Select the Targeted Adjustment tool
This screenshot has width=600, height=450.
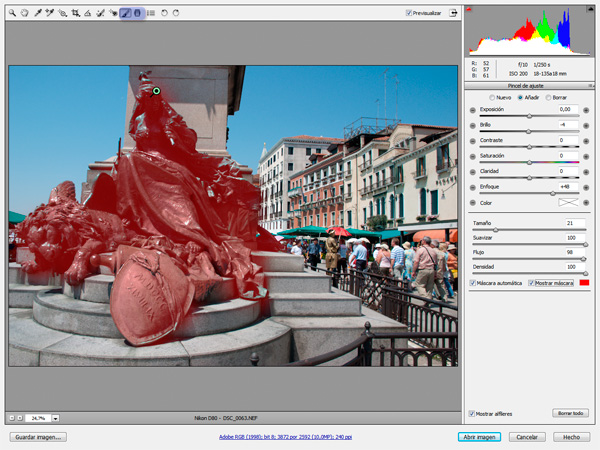62,13
